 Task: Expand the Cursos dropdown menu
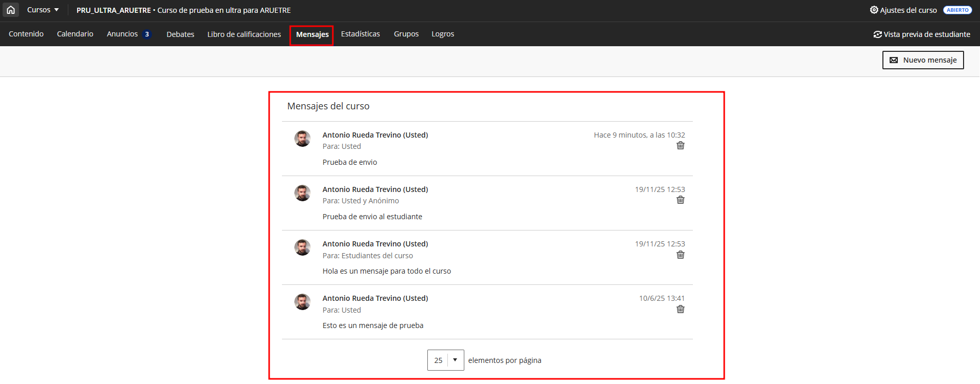43,10
